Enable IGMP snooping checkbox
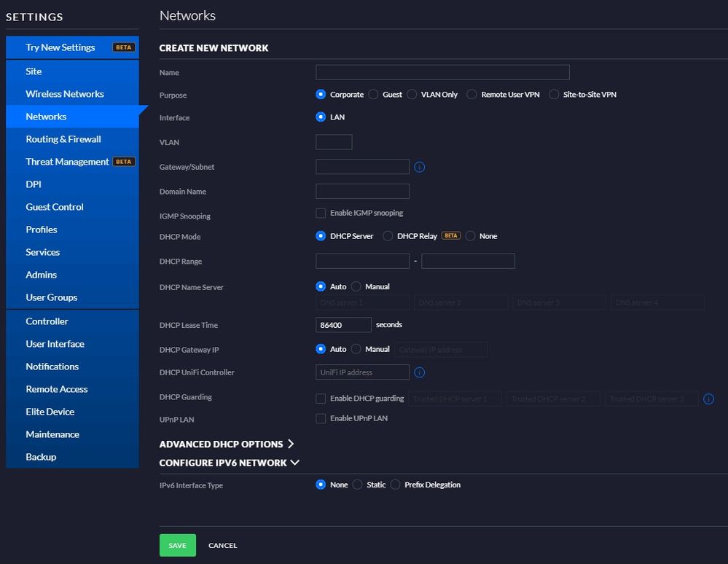This screenshot has height=564, width=728. [321, 213]
